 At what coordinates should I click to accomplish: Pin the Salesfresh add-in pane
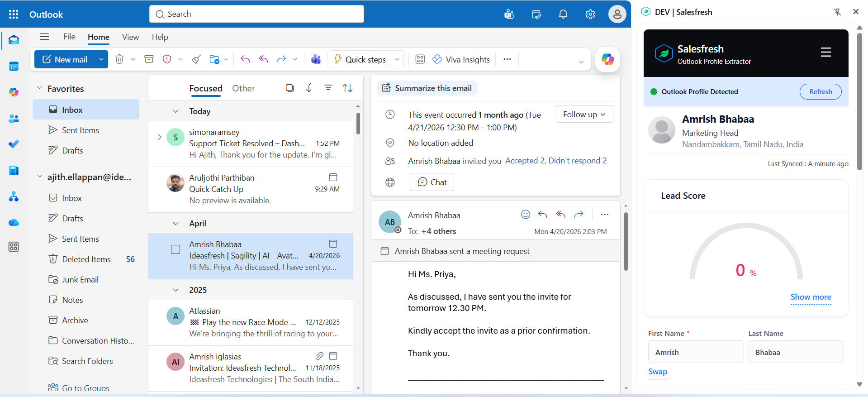point(837,12)
